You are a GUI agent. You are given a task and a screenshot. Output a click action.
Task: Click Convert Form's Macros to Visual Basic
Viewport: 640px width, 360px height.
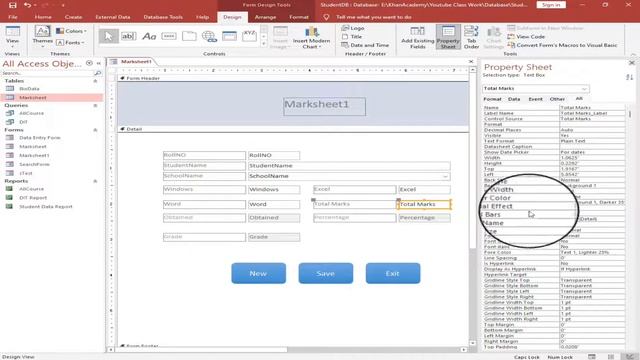(562, 45)
